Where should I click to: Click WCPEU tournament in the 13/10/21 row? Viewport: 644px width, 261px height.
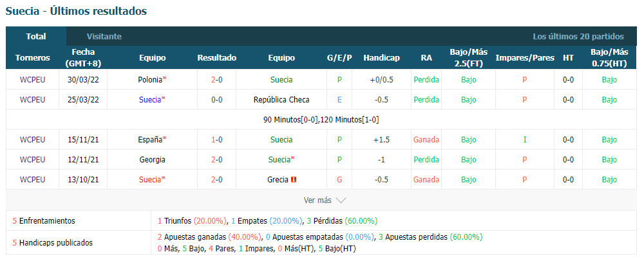pyautogui.click(x=32, y=180)
